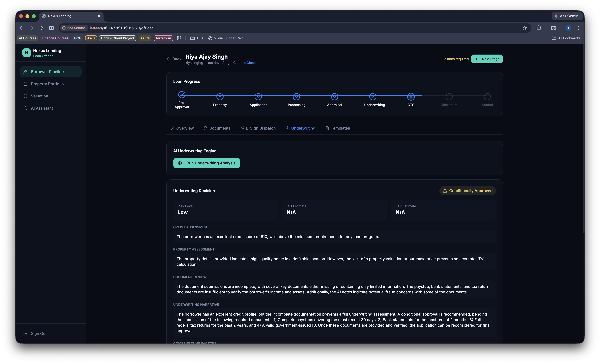
Task: Advance loan with Next Stage button
Action: point(487,59)
